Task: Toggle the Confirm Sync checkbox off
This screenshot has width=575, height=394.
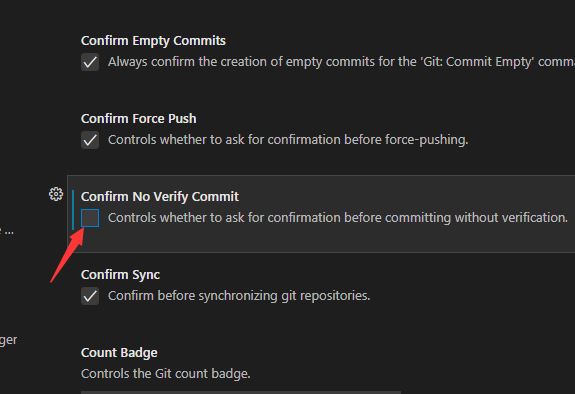Action: point(90,296)
